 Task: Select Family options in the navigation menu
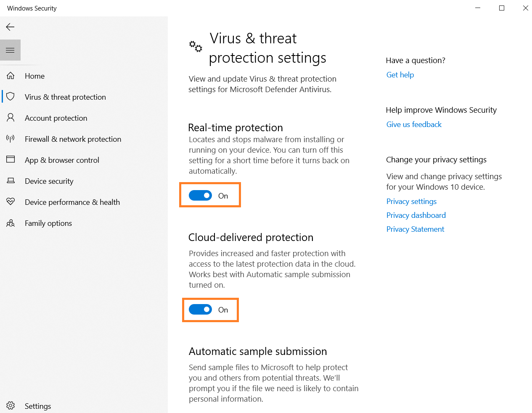pyautogui.click(x=48, y=223)
